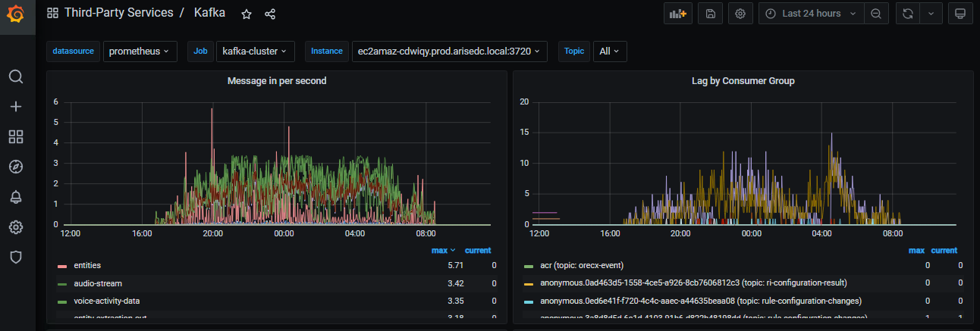Open the Explore compass sidebar icon
Viewport: 980px width, 331px height.
pos(16,167)
